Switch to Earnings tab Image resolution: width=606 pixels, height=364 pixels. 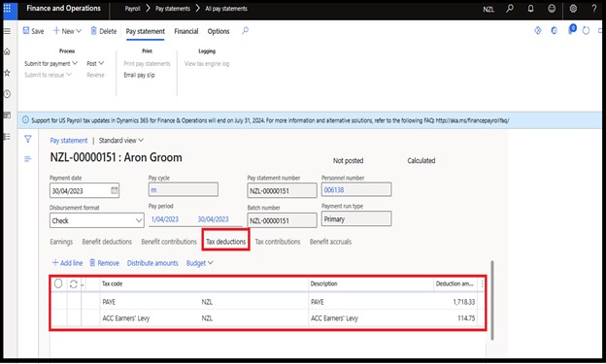coord(61,242)
